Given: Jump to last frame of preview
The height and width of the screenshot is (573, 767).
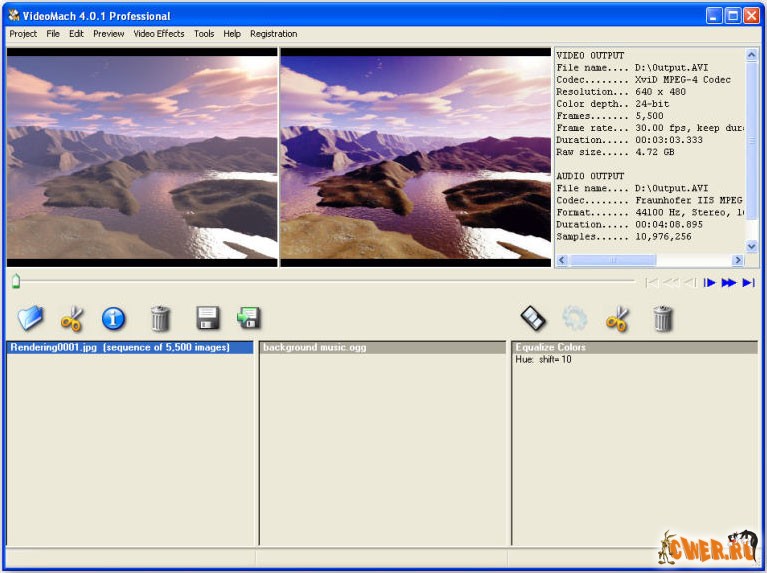Looking at the screenshot, I should click(x=748, y=283).
